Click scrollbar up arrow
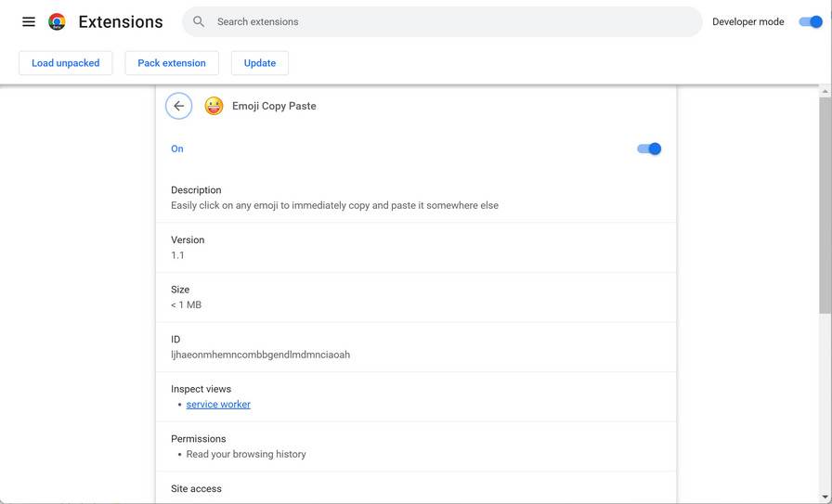Viewport: 832px width, 504px height. click(x=825, y=91)
